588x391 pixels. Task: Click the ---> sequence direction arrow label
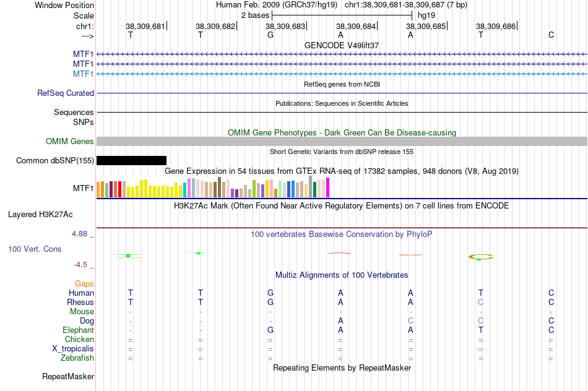tap(88, 36)
